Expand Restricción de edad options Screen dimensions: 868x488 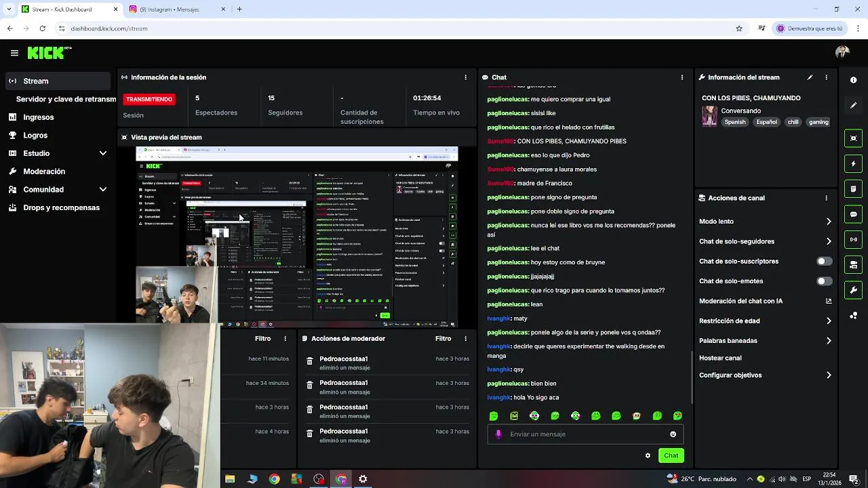pos(829,321)
